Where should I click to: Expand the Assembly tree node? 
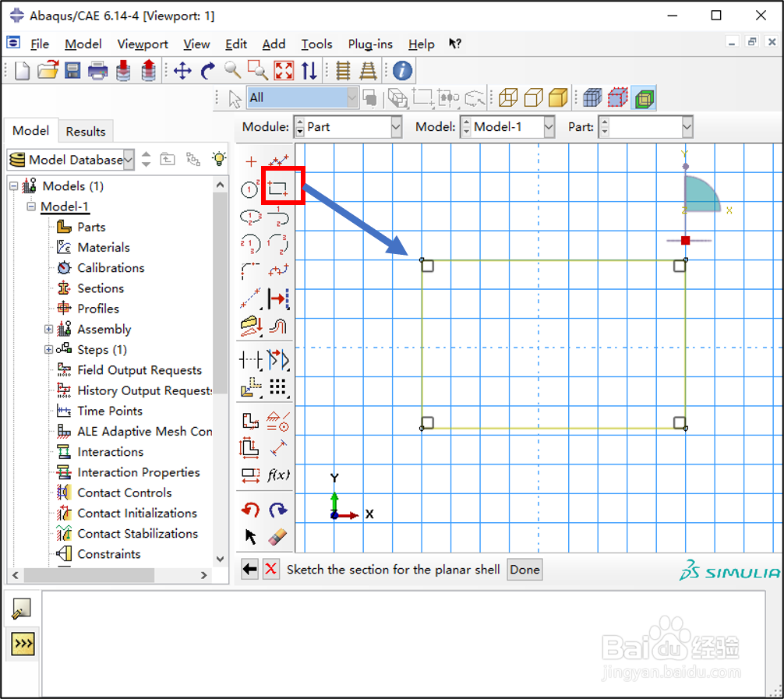(48, 329)
